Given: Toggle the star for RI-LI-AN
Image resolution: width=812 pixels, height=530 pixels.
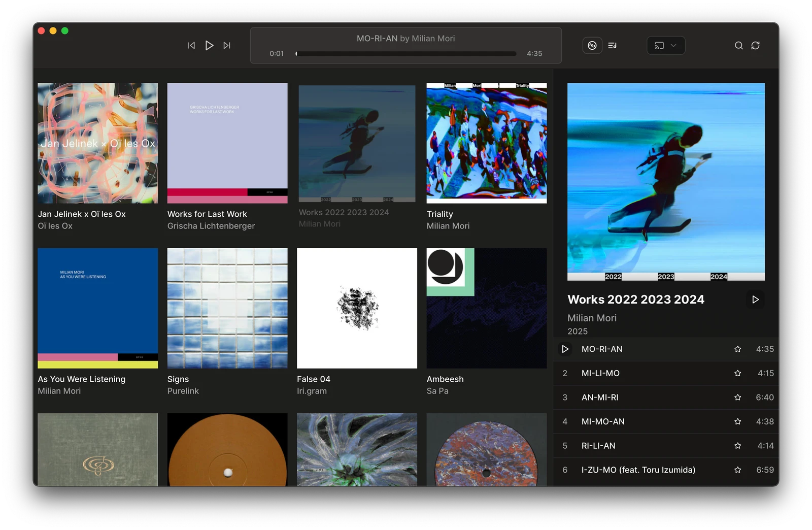Looking at the screenshot, I should click(x=737, y=446).
